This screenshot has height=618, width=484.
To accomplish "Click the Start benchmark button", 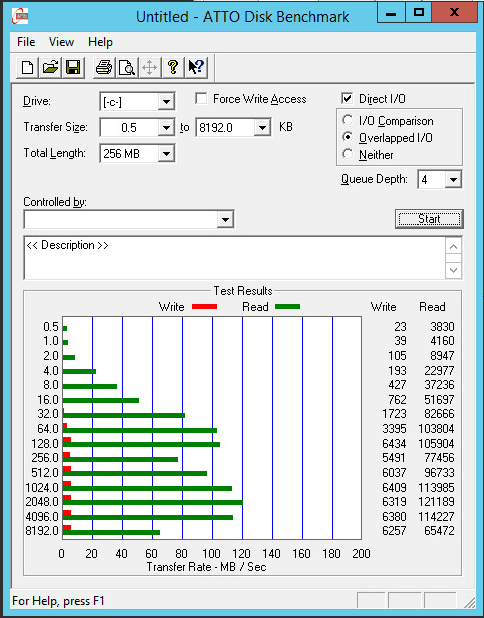I will 429,219.
